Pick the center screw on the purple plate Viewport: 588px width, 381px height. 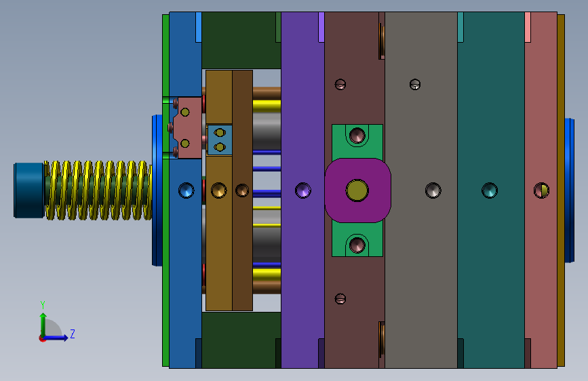coord(302,190)
